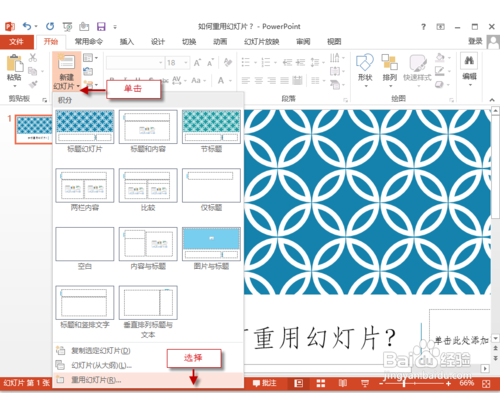This screenshot has width=500, height=393.
Task: Switch to the 插入 (Insert) tab
Action: point(127,42)
